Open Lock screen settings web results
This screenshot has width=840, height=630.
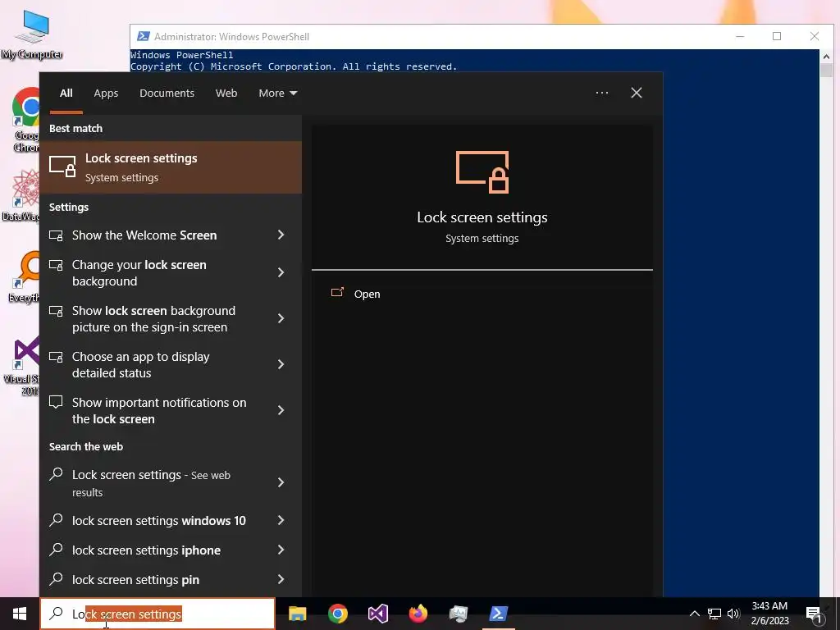click(x=151, y=482)
